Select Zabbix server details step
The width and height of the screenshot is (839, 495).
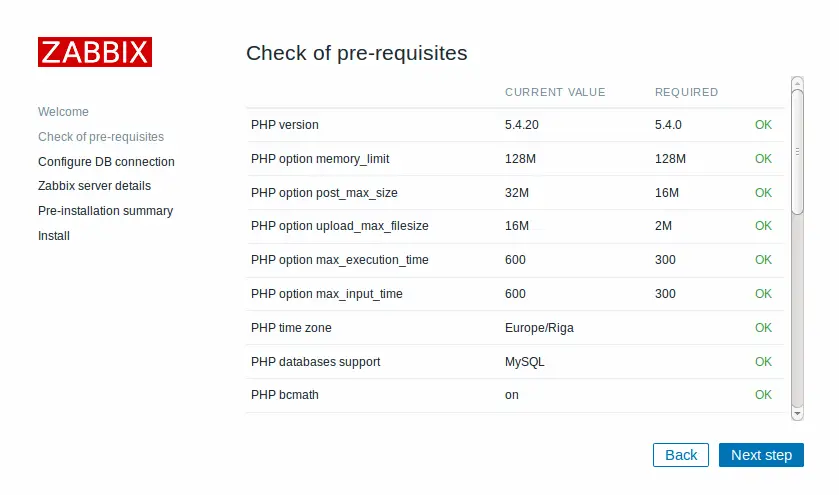click(94, 186)
